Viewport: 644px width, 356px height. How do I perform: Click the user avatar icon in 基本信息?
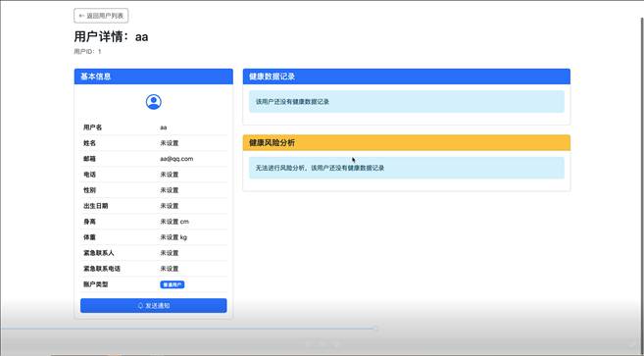point(154,102)
